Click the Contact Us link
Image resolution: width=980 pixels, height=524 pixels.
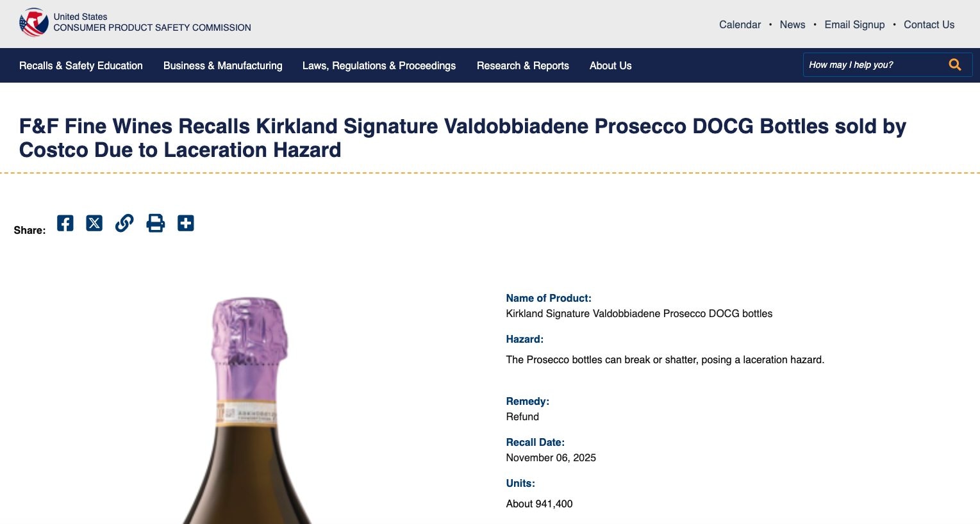(x=929, y=24)
